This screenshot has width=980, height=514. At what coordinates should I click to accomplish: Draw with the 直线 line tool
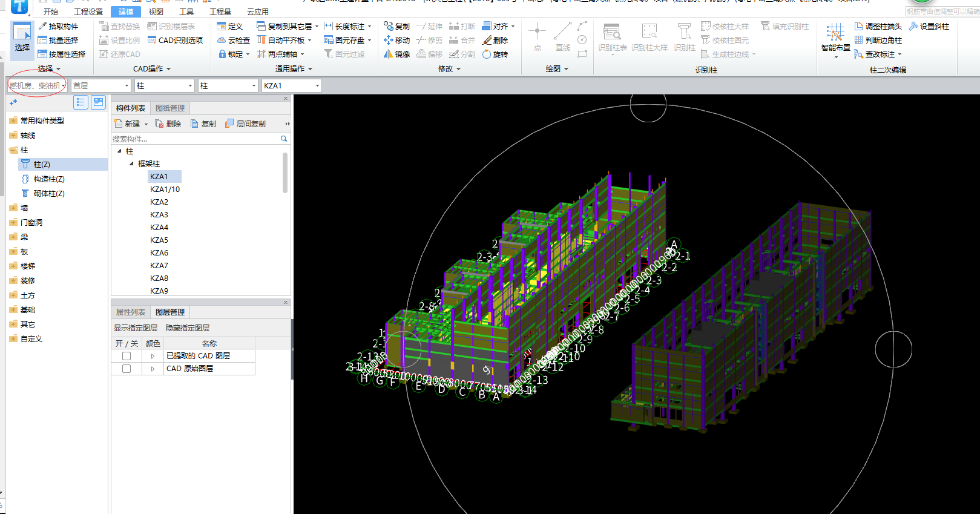pyautogui.click(x=563, y=38)
